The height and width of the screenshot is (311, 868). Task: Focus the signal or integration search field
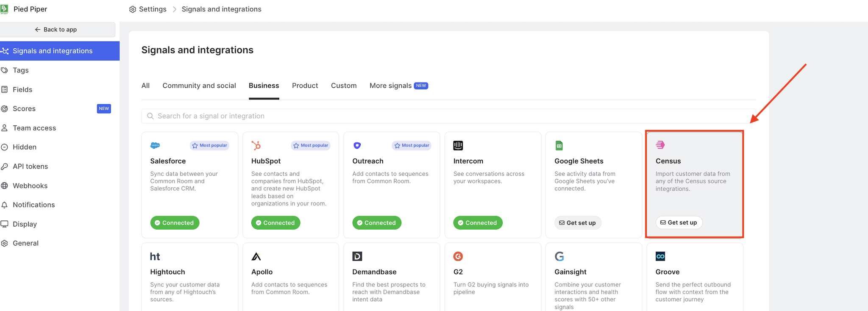coord(449,116)
